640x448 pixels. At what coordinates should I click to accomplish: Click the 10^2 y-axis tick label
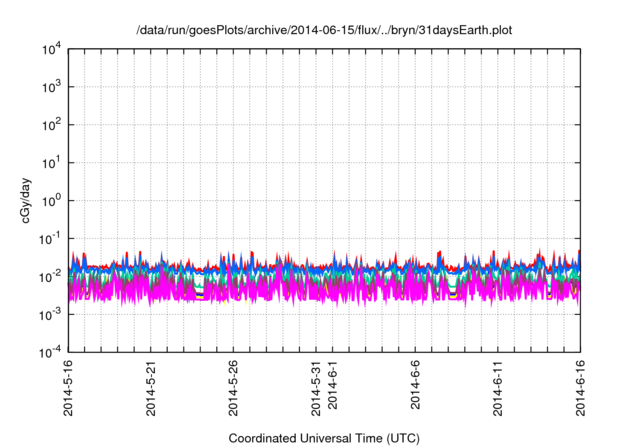[x=52, y=126]
